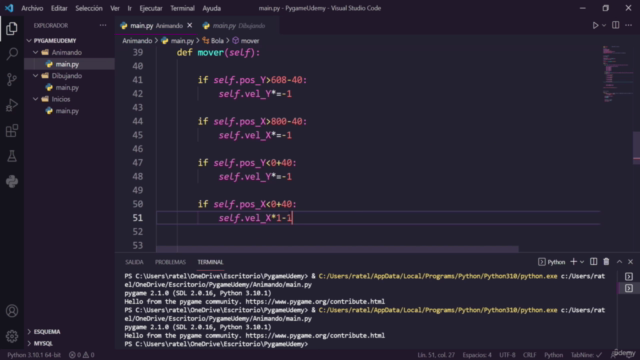The width and height of the screenshot is (640, 360).
Task: Open the Terminal menu
Action: coord(182,8)
